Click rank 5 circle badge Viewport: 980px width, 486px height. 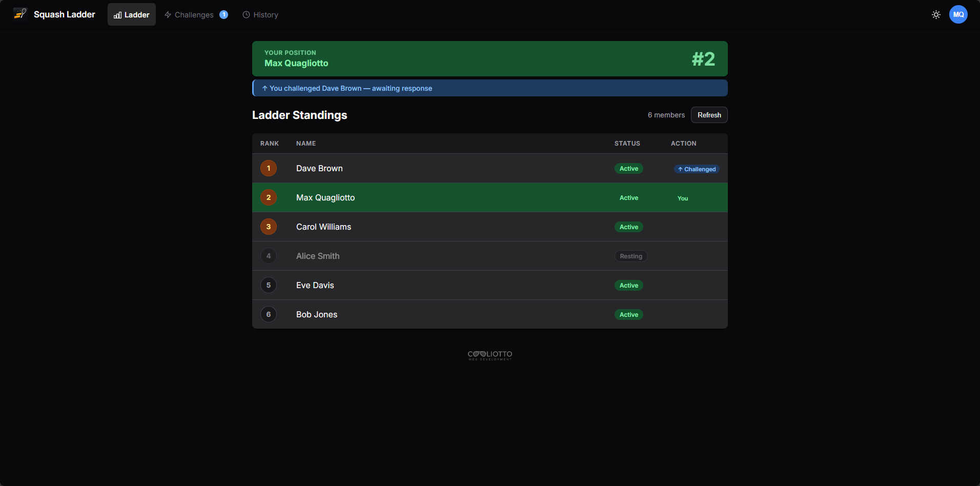[x=269, y=285]
